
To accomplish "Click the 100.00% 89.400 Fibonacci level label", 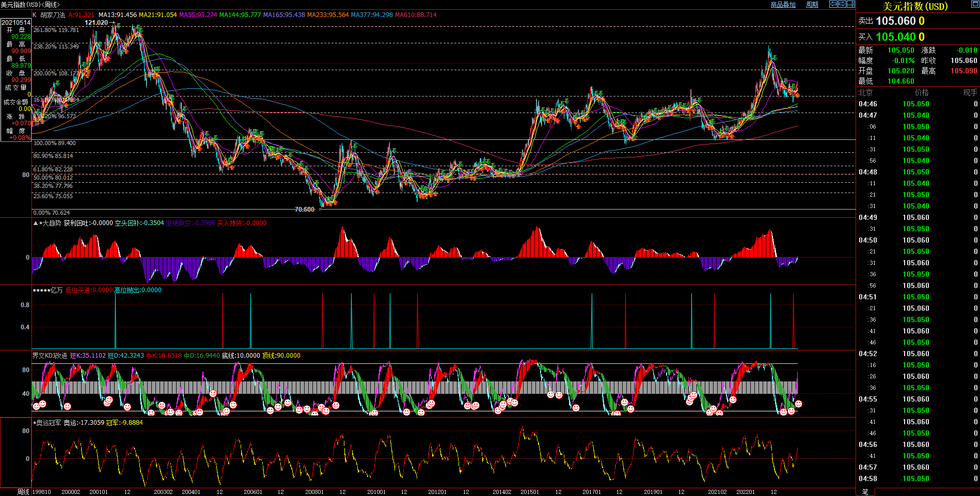I will click(54, 143).
